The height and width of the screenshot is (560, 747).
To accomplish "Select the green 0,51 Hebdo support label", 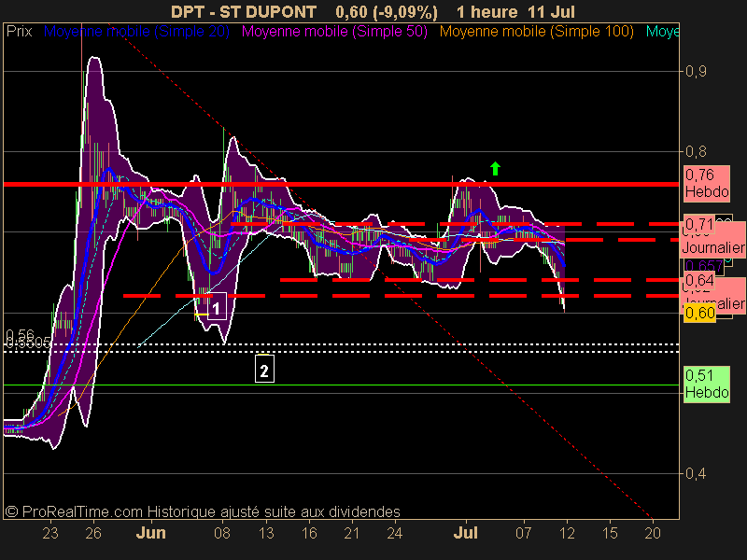I will 707,385.
